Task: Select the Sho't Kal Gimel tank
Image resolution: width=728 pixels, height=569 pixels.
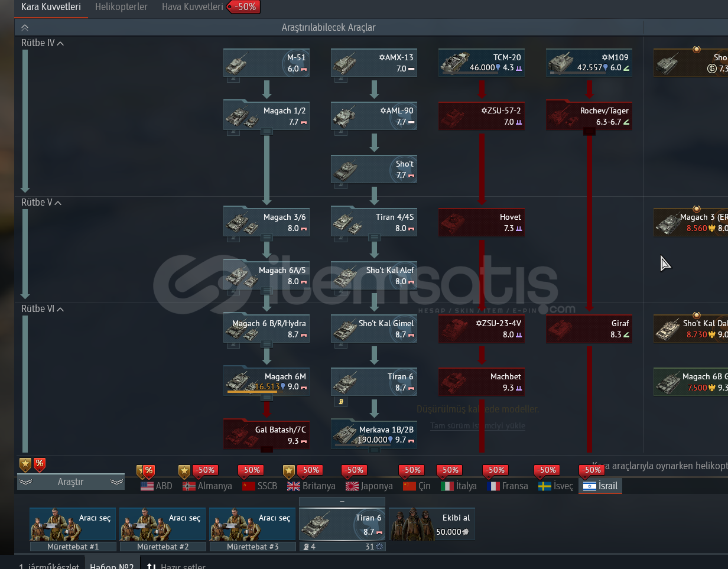Action: [373, 329]
